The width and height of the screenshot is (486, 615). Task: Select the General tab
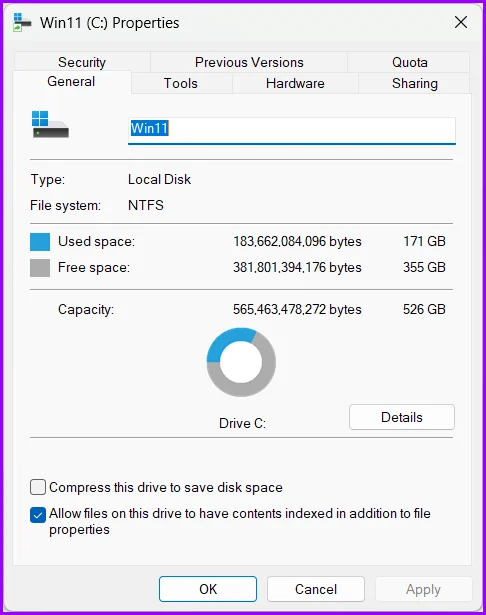point(71,82)
